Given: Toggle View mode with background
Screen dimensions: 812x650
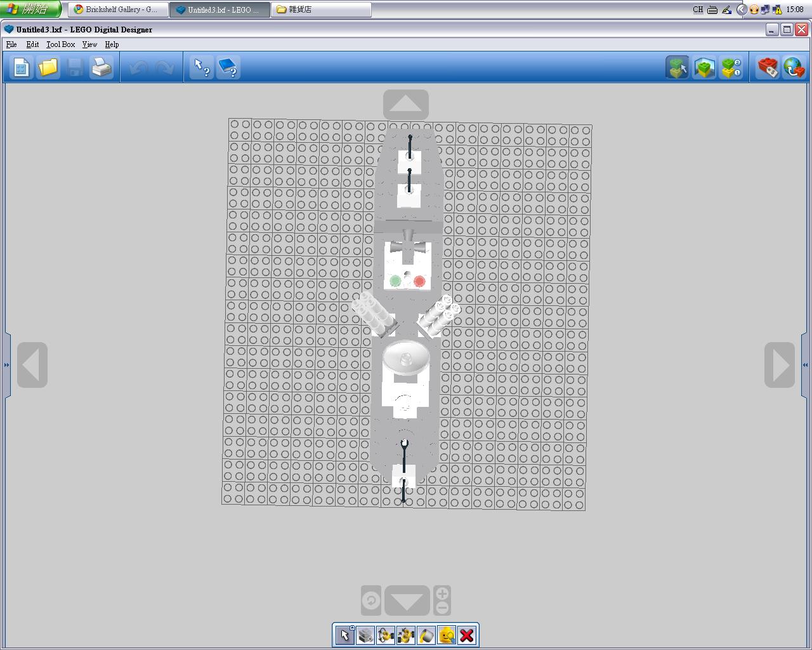Looking at the screenshot, I should (x=704, y=67).
